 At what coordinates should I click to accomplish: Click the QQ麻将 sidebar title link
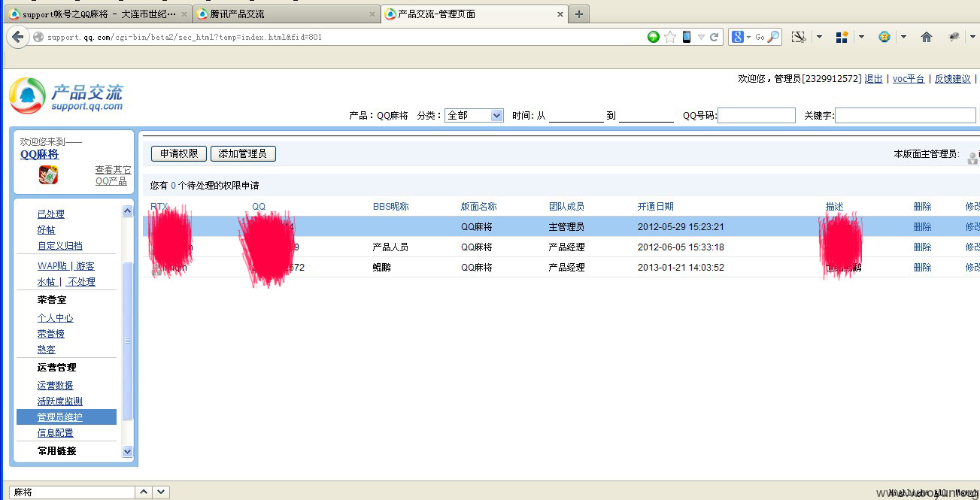[x=39, y=154]
